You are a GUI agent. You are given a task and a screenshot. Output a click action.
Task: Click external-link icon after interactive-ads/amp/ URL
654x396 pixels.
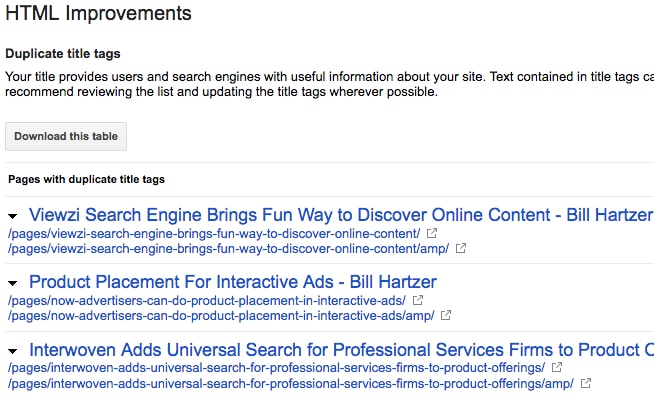click(x=446, y=315)
